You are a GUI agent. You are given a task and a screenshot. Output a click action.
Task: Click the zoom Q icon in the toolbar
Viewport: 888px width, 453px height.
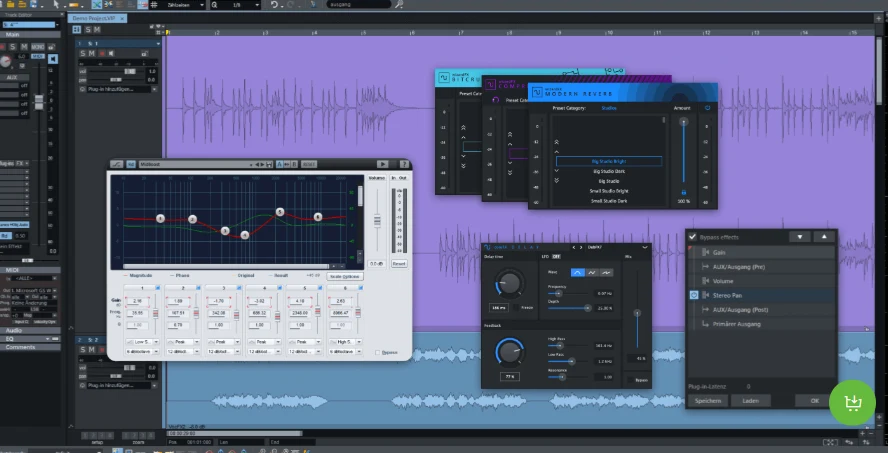pos(215,5)
